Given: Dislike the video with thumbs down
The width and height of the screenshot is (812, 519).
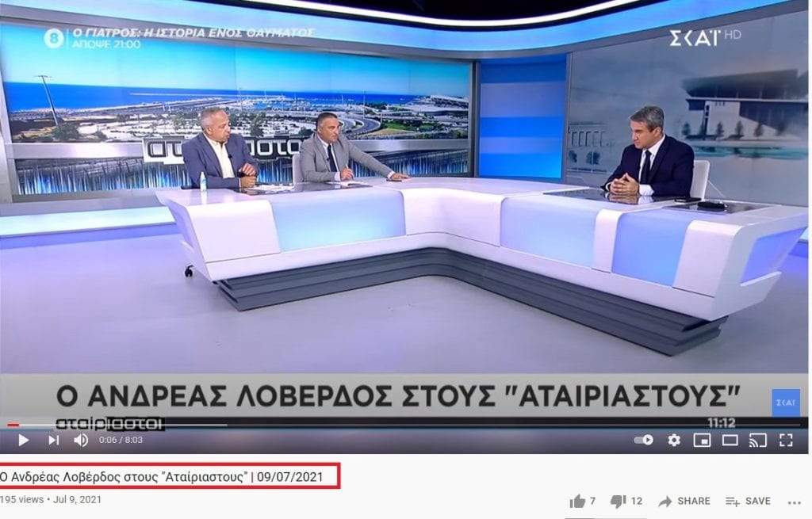Looking at the screenshot, I should coord(626,501).
